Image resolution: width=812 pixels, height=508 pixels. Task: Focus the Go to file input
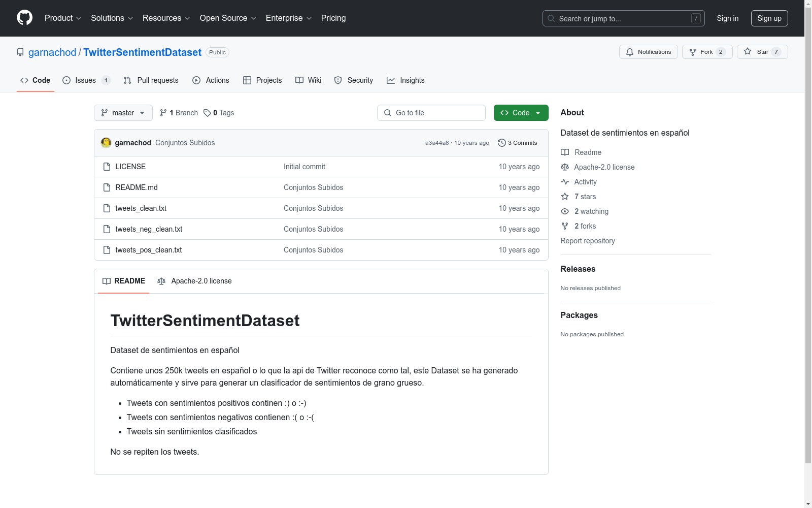[431, 113]
